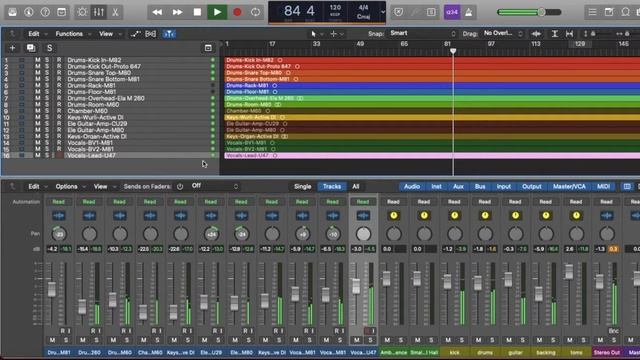Click the green Play button

(217, 12)
